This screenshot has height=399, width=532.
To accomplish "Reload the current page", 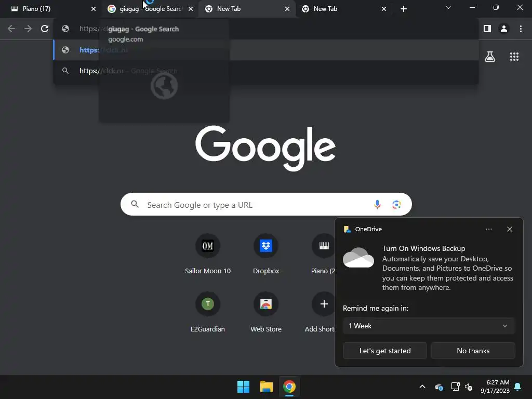I will pos(45,29).
